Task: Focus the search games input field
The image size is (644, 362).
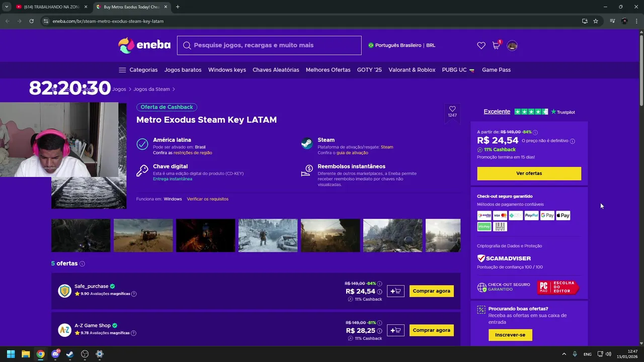Action: point(269,45)
